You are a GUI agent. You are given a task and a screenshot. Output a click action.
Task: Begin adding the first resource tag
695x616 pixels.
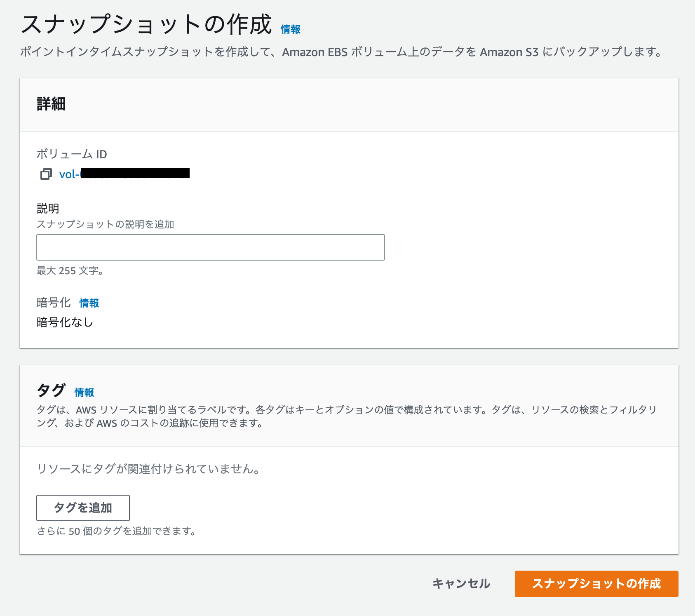coord(82,508)
